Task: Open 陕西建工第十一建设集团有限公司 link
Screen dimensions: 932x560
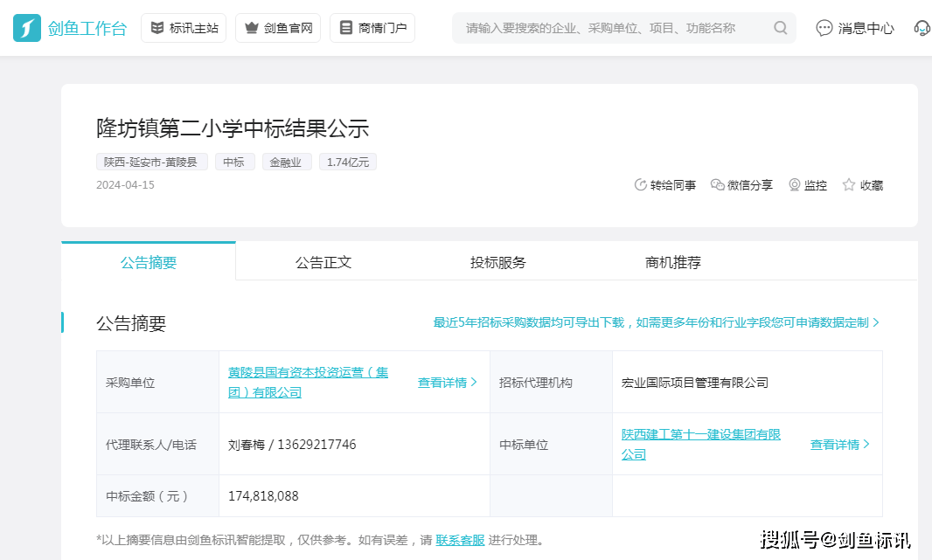Action: 701,444
